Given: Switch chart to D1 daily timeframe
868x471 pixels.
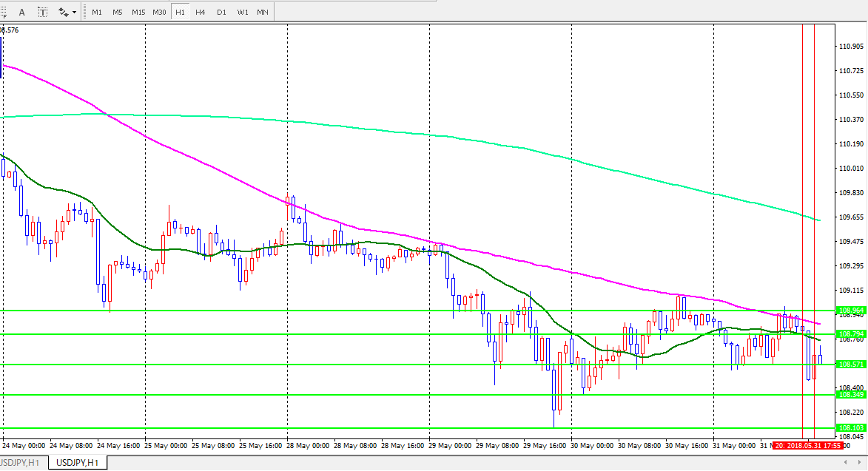Looking at the screenshot, I should [221, 12].
